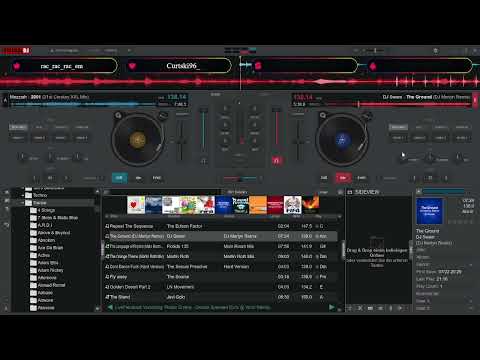Click the deck B pitch slider
This screenshot has height=360, width=480.
pyautogui.click(x=298, y=140)
